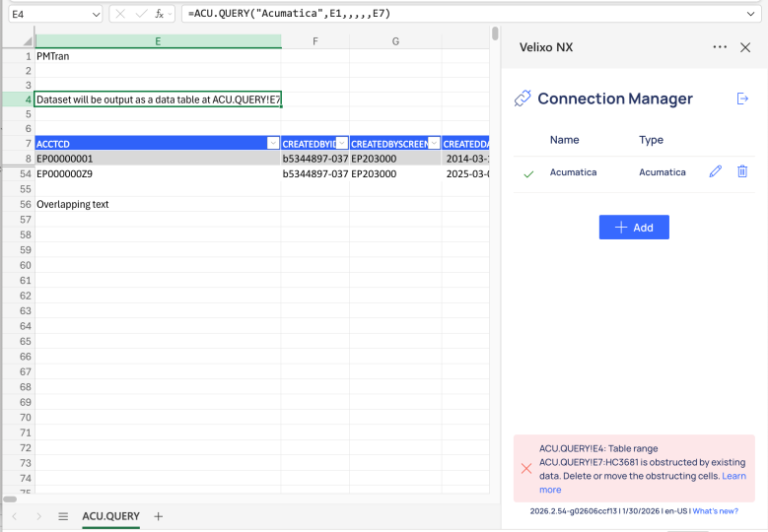The width and height of the screenshot is (768, 532).
Task: Open the all sheets list icon
Action: coord(63,516)
